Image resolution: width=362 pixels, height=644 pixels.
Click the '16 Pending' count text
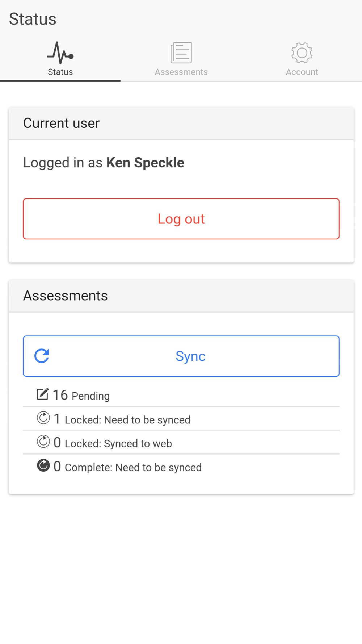81,395
